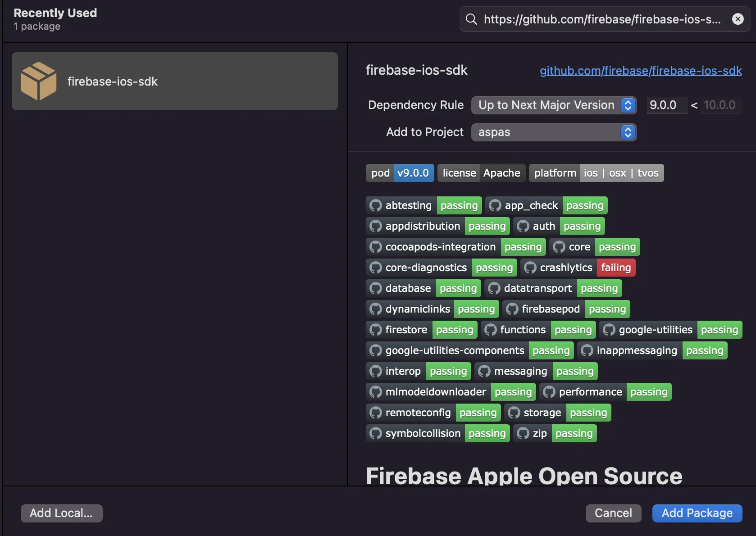Select firebase-ios-sdk in Recently Used list
Image resolution: width=756 pixels, height=536 pixels.
[175, 81]
